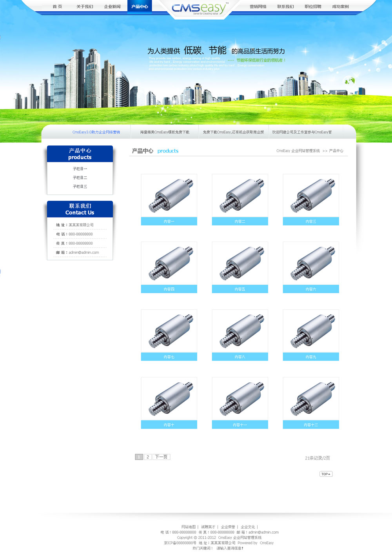Open the 内容十二 product thumbnail image
This screenshot has height=556, width=392.
311,399
